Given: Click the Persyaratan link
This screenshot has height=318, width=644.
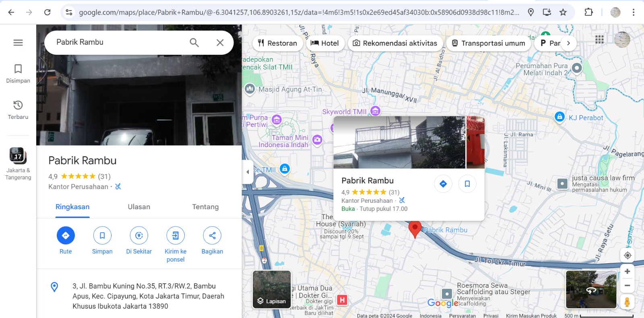Looking at the screenshot, I should coord(462,316).
